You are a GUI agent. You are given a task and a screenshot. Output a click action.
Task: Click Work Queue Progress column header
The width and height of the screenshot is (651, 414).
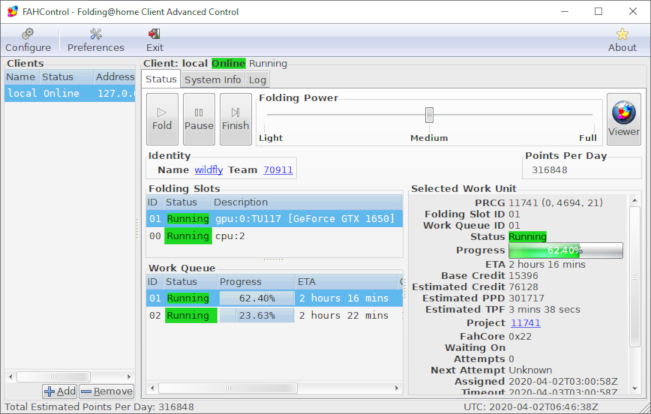[256, 282]
